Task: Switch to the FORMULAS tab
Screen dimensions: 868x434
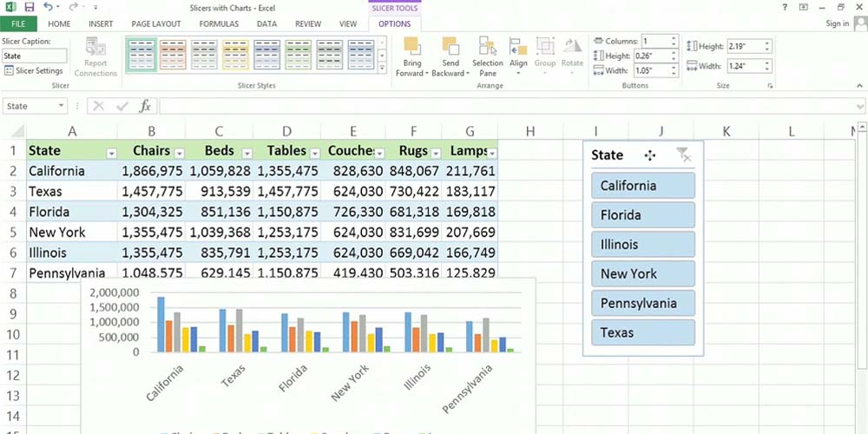Action: point(220,23)
